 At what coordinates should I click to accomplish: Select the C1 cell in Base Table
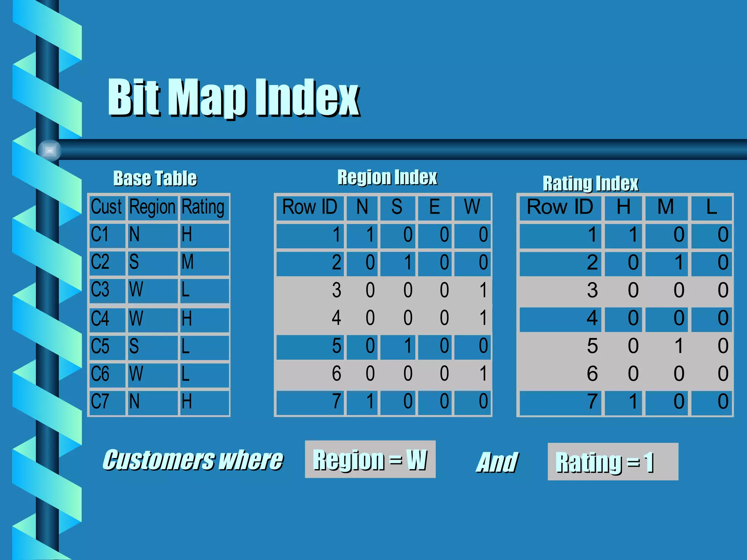click(108, 235)
